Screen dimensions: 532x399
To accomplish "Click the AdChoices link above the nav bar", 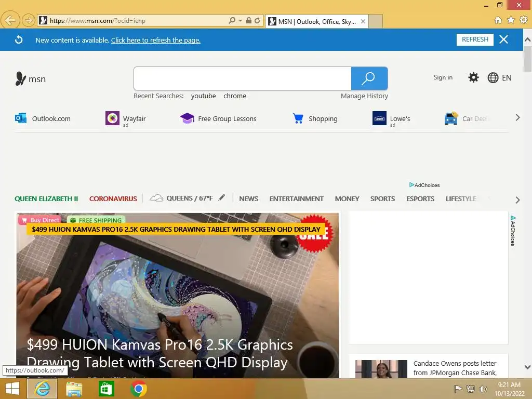I will (x=424, y=185).
